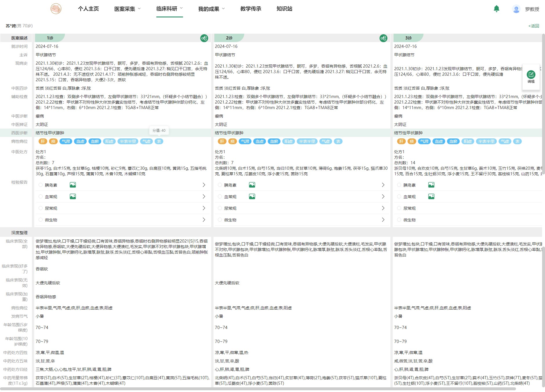Image resolution: width=545 pixels, height=392 pixels.
Task: Click the orange 肝 tag in 1诊
Action: coord(43,141)
